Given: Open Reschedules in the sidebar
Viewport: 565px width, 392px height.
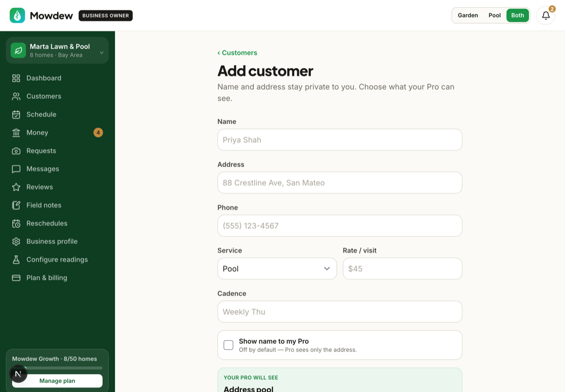Looking at the screenshot, I should [x=58, y=223].
